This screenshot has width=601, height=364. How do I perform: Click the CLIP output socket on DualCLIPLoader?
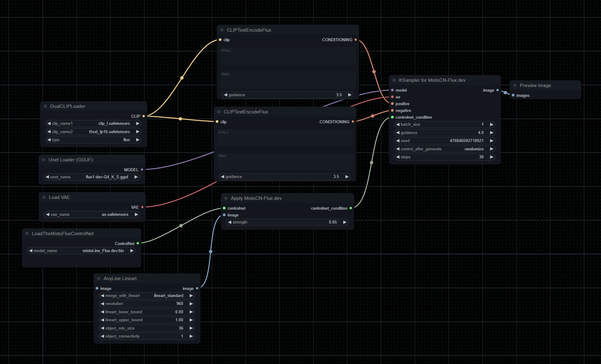pos(143,116)
